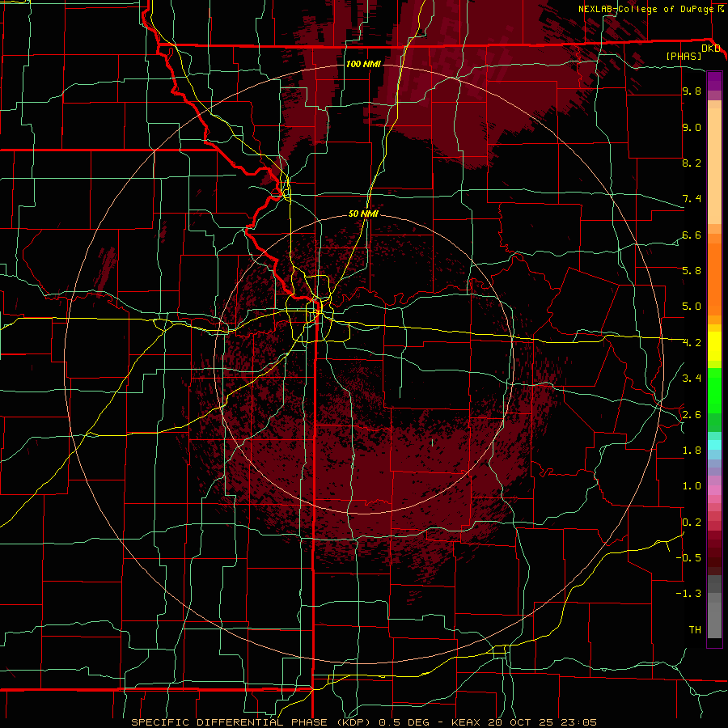The width and height of the screenshot is (728, 728).
Task: Click the 9.0 value on the color scale
Action: pyautogui.click(x=692, y=128)
